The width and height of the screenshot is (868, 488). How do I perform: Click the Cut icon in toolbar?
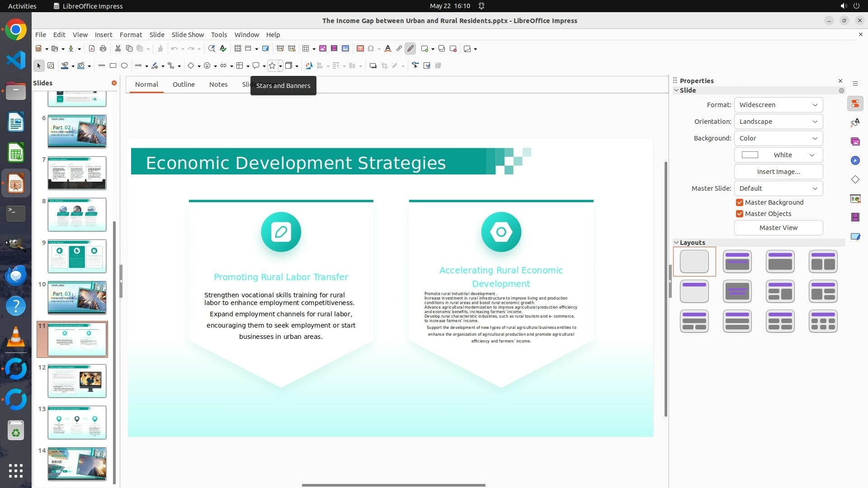pyautogui.click(x=118, y=49)
